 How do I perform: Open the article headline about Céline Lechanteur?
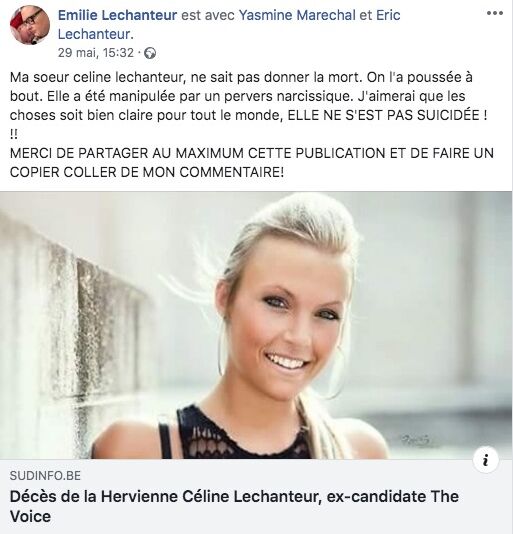click(234, 506)
